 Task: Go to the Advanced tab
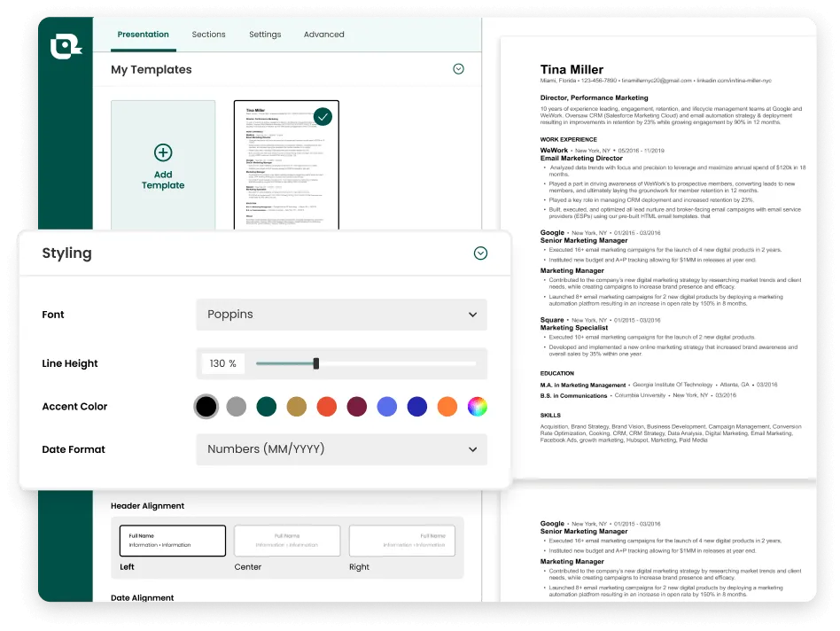(x=323, y=35)
